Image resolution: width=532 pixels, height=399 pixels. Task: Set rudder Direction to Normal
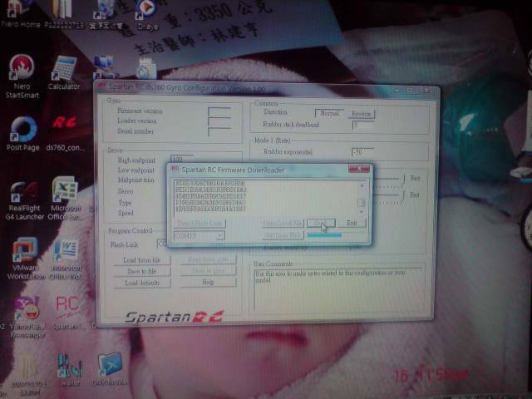[329, 114]
